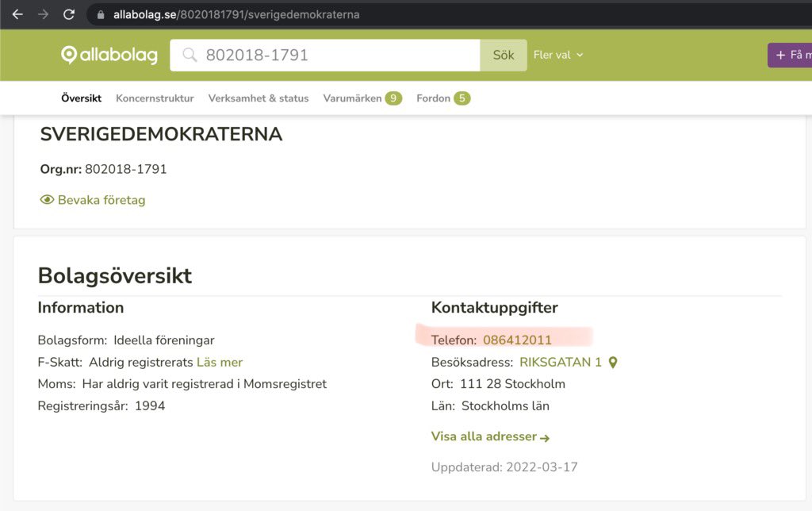Image resolution: width=812 pixels, height=511 pixels.
Task: Switch to Koncernstruktur tab
Action: click(x=155, y=98)
